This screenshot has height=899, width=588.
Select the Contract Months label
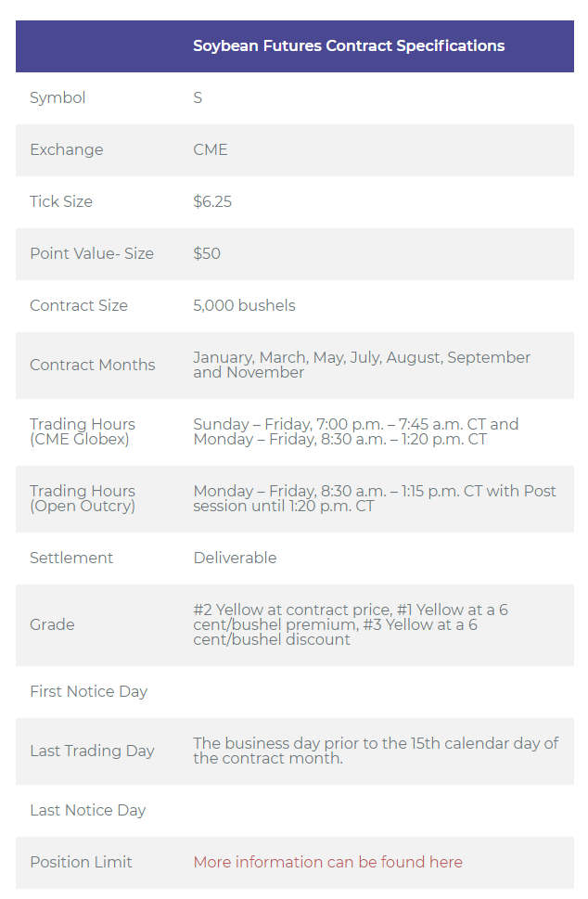click(x=92, y=365)
